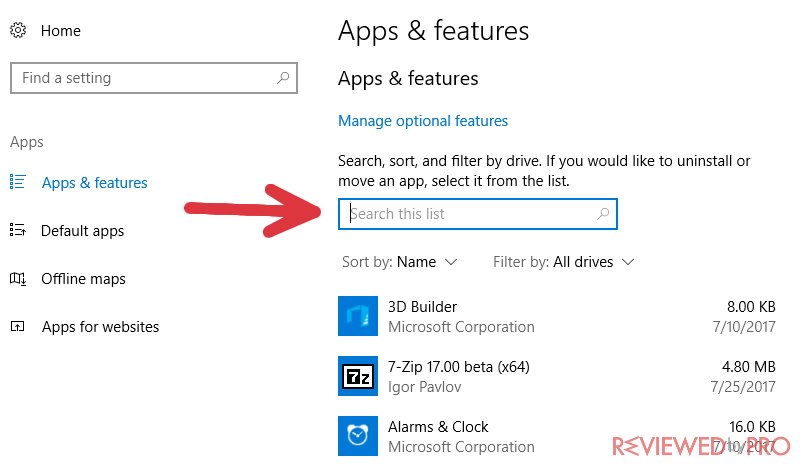Focus the Search this list box
This screenshot has height=466, width=803.
click(x=478, y=214)
